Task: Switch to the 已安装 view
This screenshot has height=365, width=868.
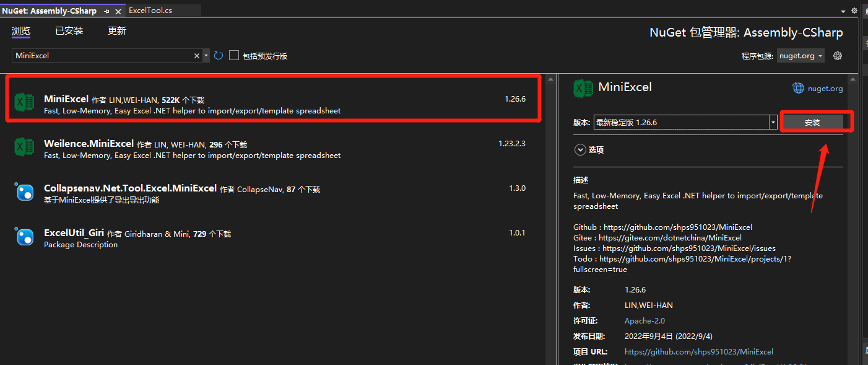Action: point(68,30)
